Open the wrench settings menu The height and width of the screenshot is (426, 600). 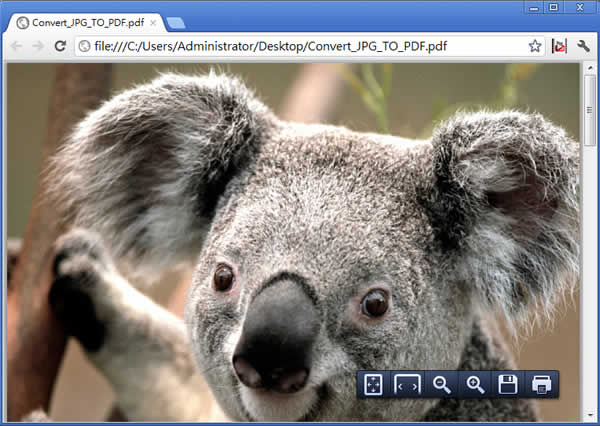(583, 46)
